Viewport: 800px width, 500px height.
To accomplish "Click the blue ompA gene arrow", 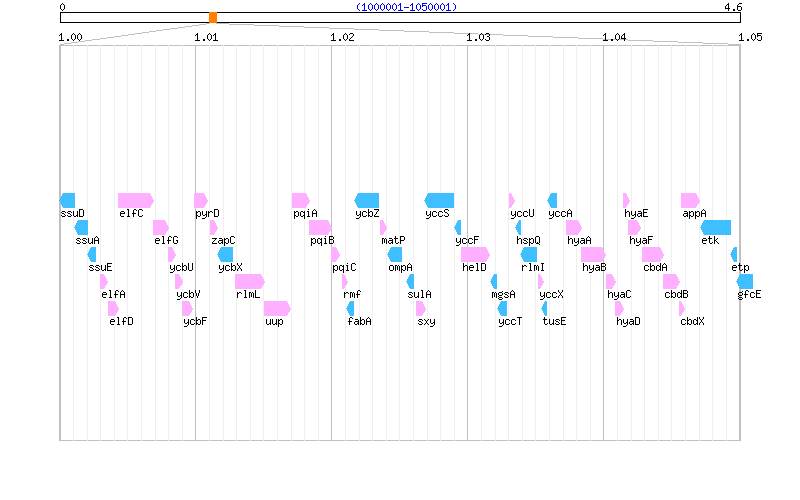I will (x=395, y=254).
